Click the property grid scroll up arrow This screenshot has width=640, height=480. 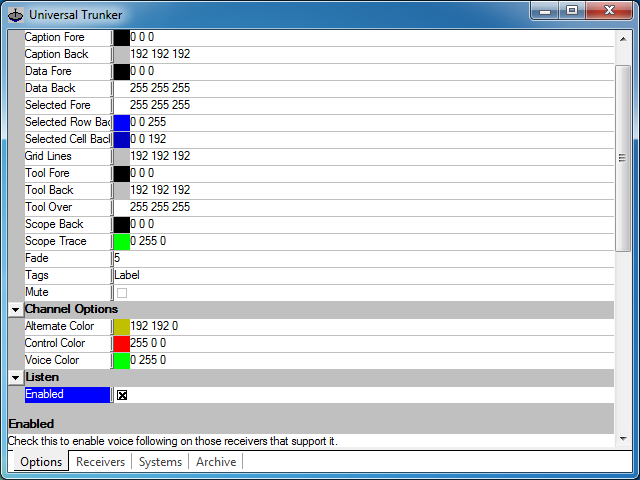click(623, 39)
